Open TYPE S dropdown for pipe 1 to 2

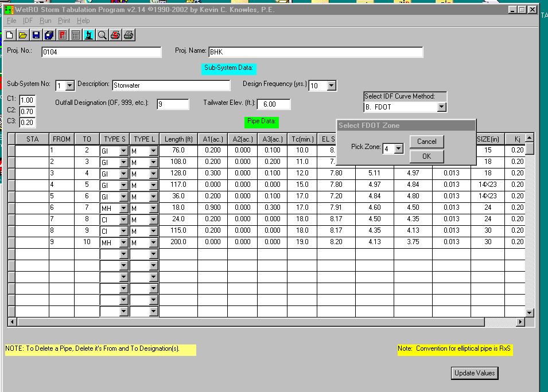[x=123, y=151]
